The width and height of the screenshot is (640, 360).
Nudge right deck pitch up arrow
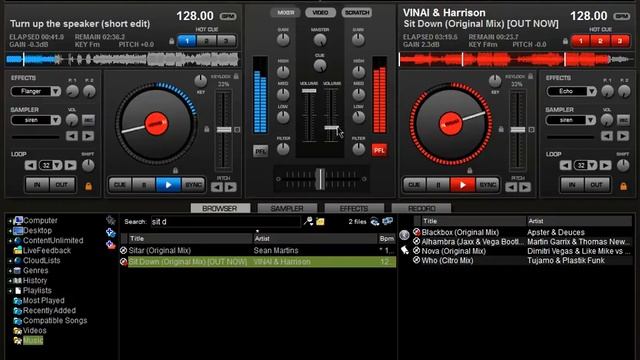point(525,187)
